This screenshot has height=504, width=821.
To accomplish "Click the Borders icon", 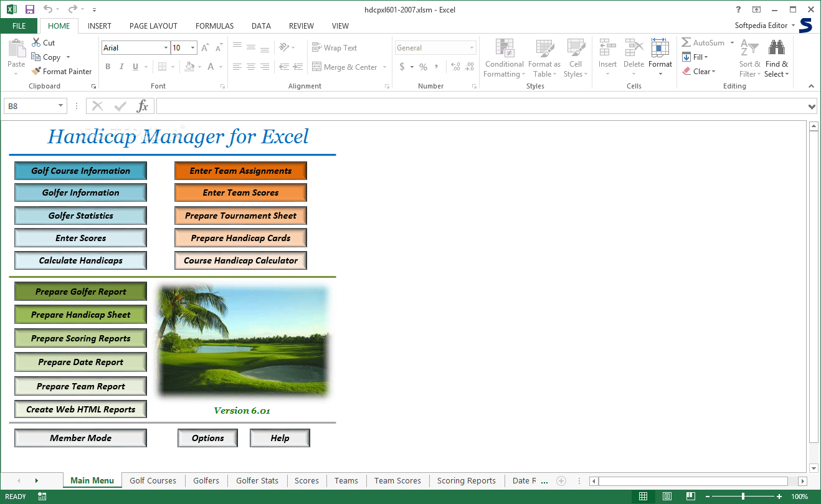I will pos(162,67).
